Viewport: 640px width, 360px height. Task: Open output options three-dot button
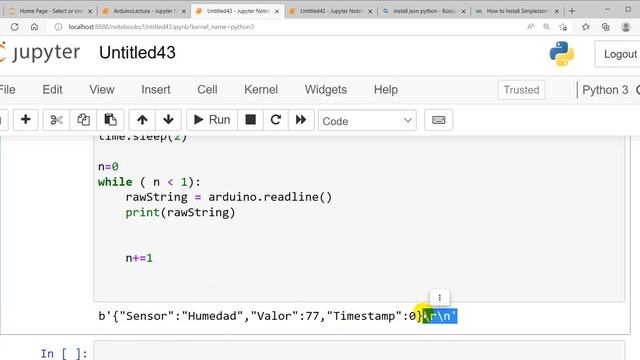click(x=440, y=297)
